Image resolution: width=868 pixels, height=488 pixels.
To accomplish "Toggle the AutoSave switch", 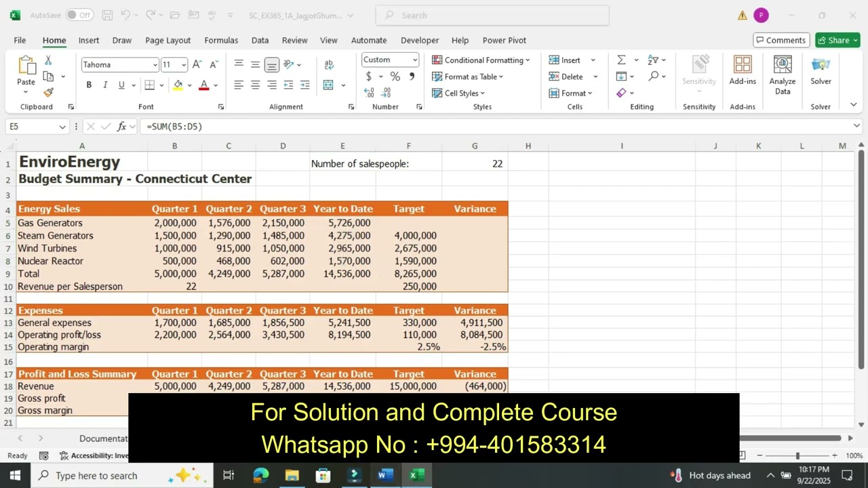I will [79, 15].
